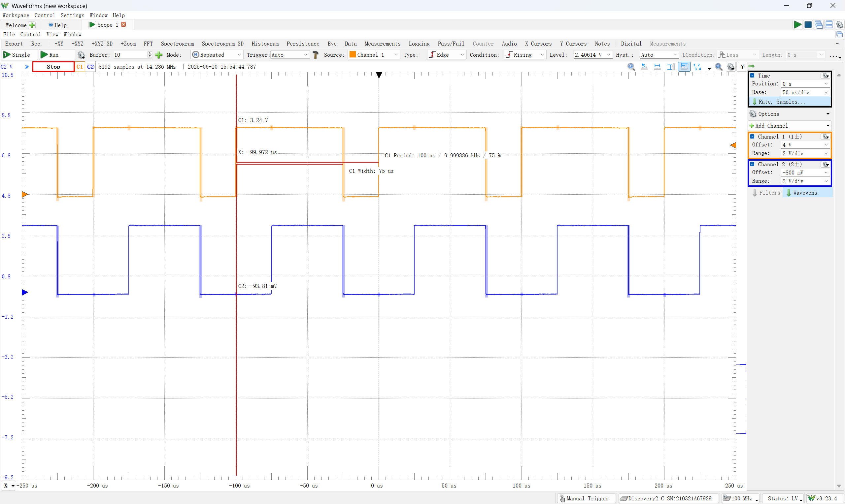Click the zoom-to-100% magnifier icon
Viewport: 845px width, 504px height.
coord(631,67)
